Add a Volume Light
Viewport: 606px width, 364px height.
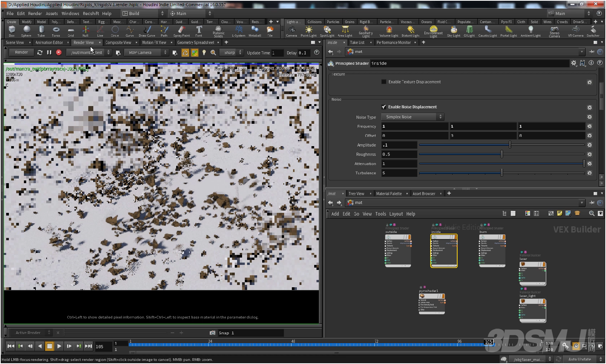(389, 31)
